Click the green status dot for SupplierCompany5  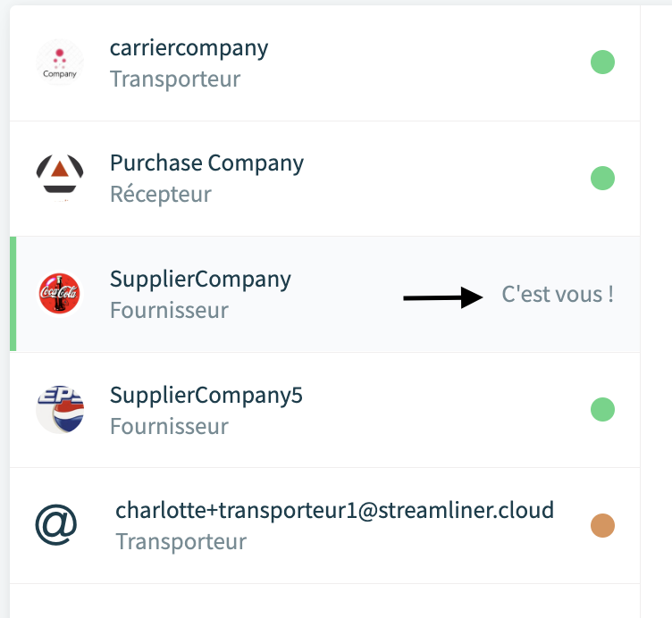(602, 409)
